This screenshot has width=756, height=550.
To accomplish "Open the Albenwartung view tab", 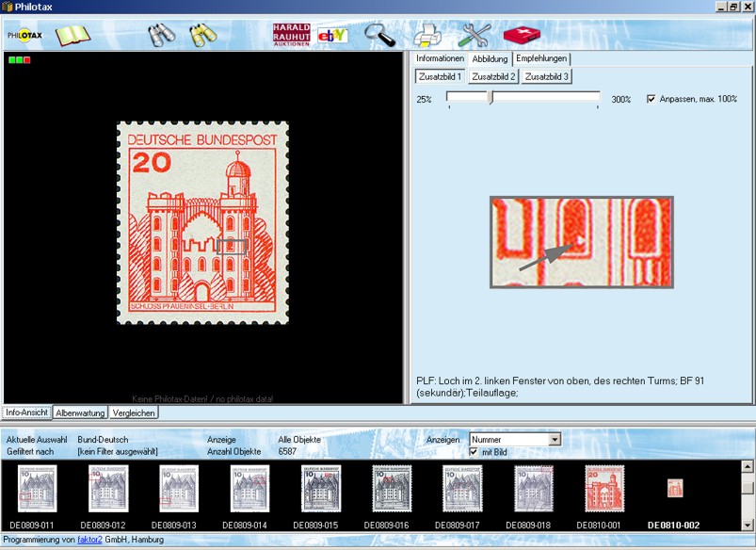I will coord(80,412).
